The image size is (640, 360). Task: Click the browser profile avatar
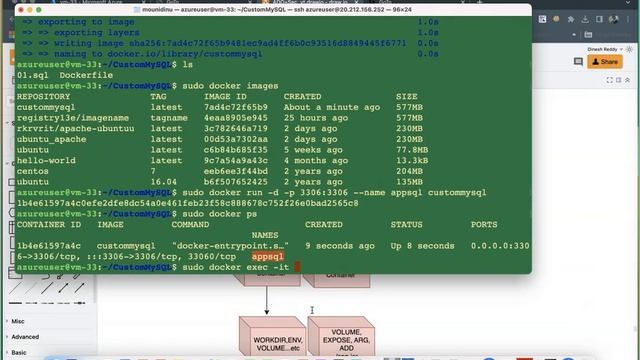[x=613, y=19]
